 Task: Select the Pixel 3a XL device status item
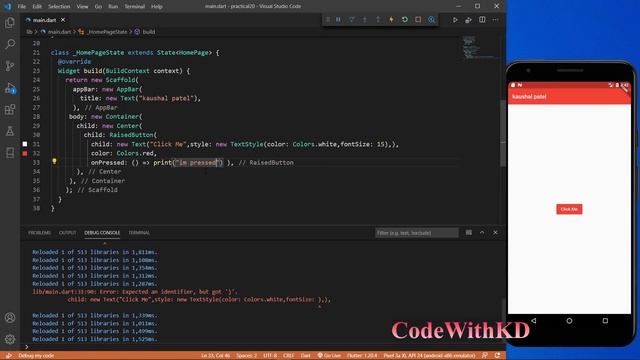pyautogui.click(x=429, y=356)
